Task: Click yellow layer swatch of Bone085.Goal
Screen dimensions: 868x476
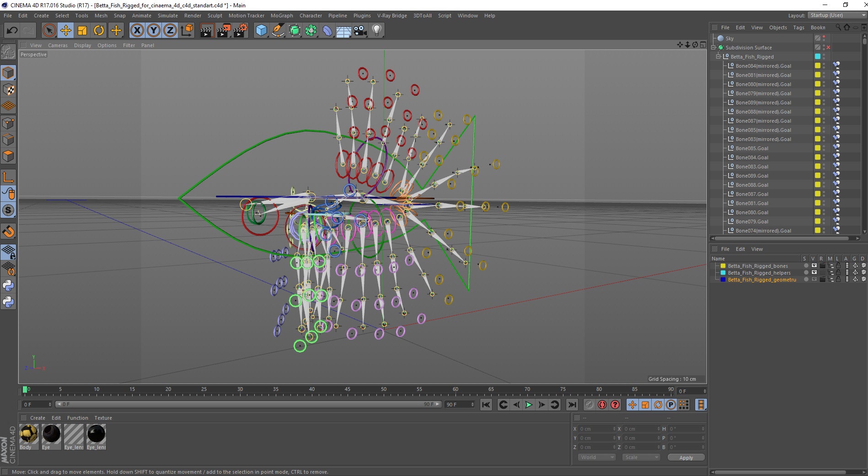Action: tap(818, 148)
